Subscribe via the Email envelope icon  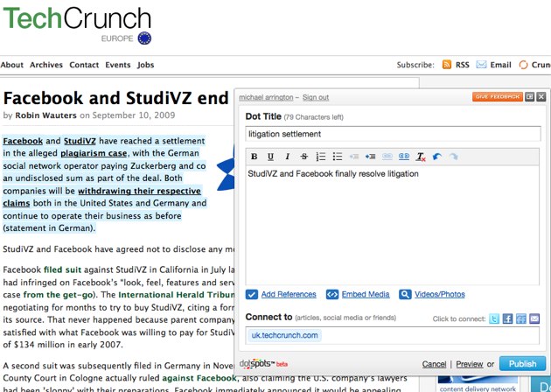click(x=481, y=65)
